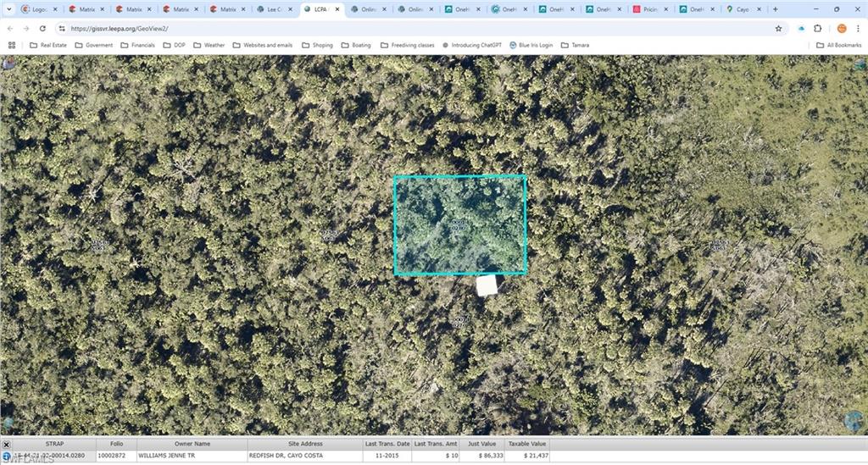Viewport: 868px width, 465px height.
Task: Select the $ 10 transaction amount cell
Action: 436,456
